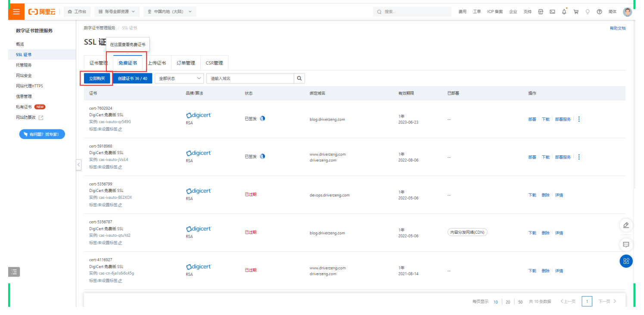Screen dimensions: 644x315
Task: Open the 工作台 workbench button
Action: [x=77, y=12]
